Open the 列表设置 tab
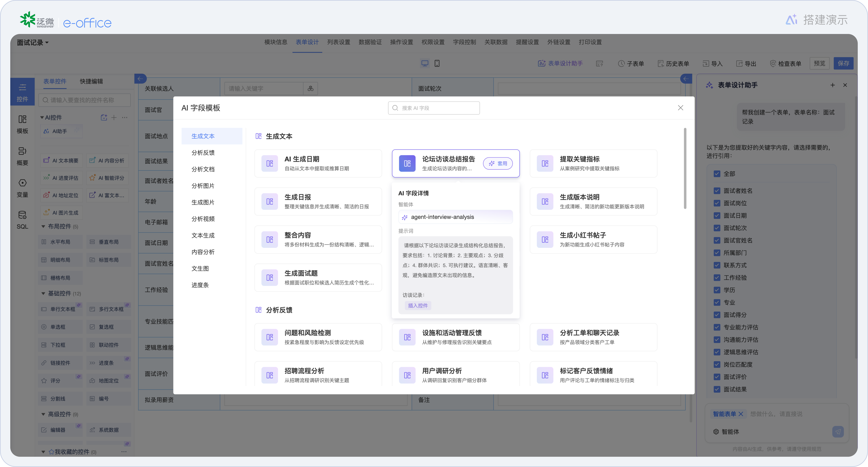868x467 pixels. pyautogui.click(x=338, y=42)
